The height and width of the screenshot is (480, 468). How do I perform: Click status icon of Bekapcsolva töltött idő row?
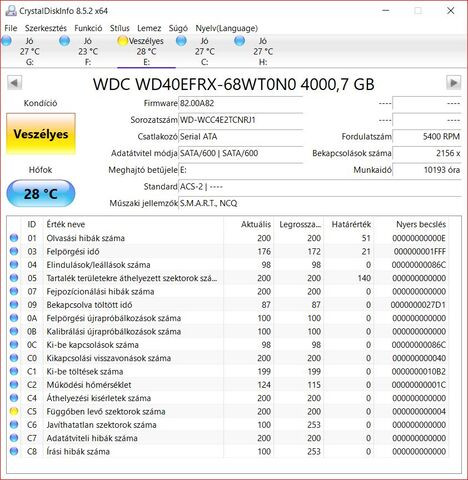[x=14, y=305]
